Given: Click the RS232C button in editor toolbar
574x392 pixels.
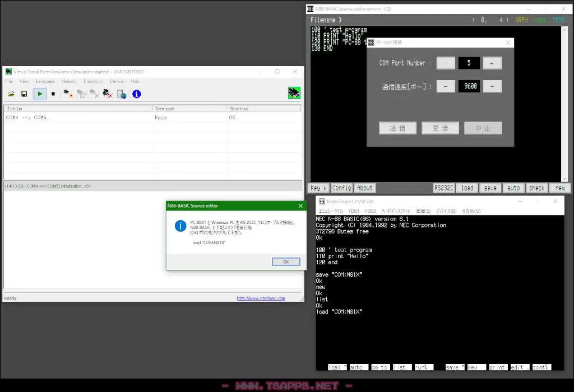Looking at the screenshot, I should tap(444, 188).
